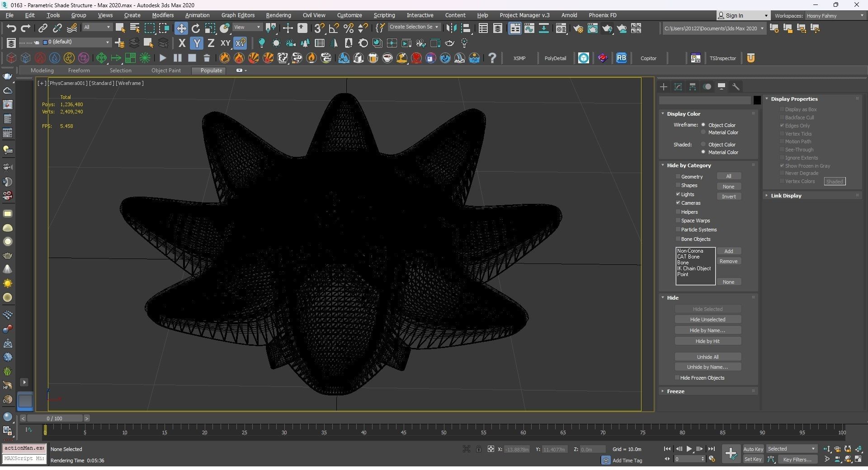Screen dimensions: 868x470
Task: Click the Invert category button
Action: tap(729, 197)
